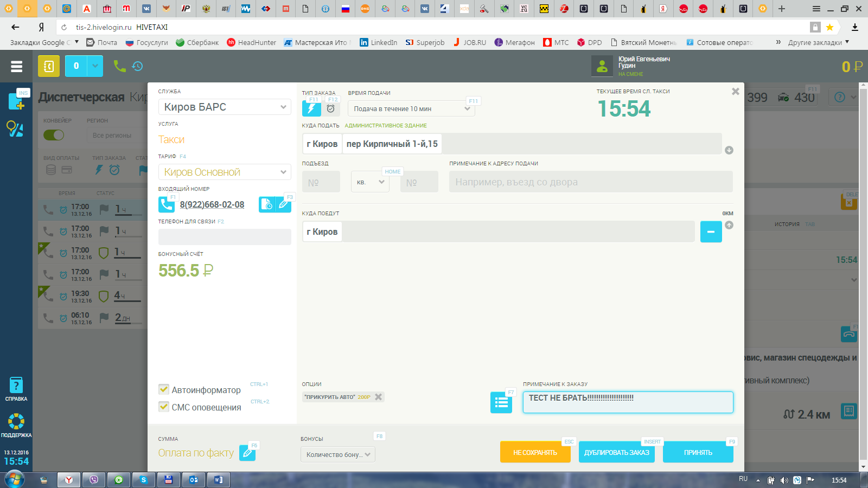Open the Киров Основной tariff dropdown
Image resolution: width=868 pixels, height=488 pixels.
point(225,172)
